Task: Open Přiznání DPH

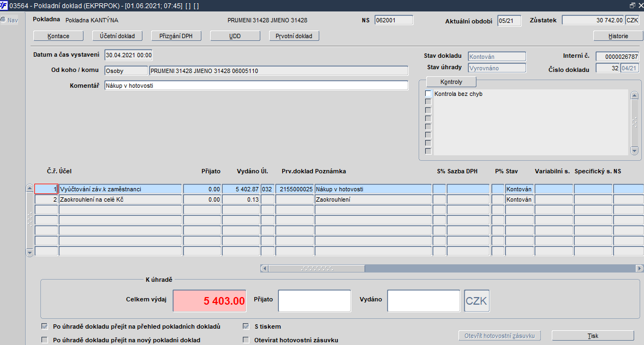Action: tap(176, 36)
